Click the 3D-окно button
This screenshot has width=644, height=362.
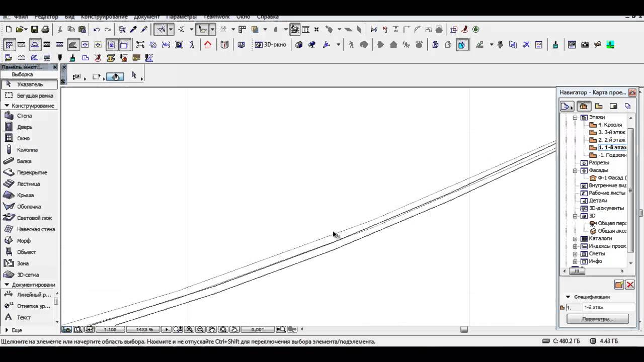pos(271,45)
